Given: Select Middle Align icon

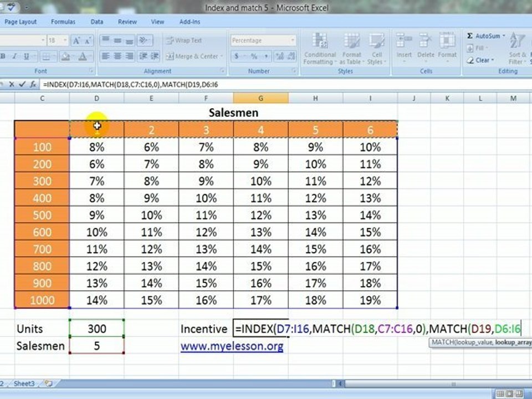Looking at the screenshot, I should 117,40.
